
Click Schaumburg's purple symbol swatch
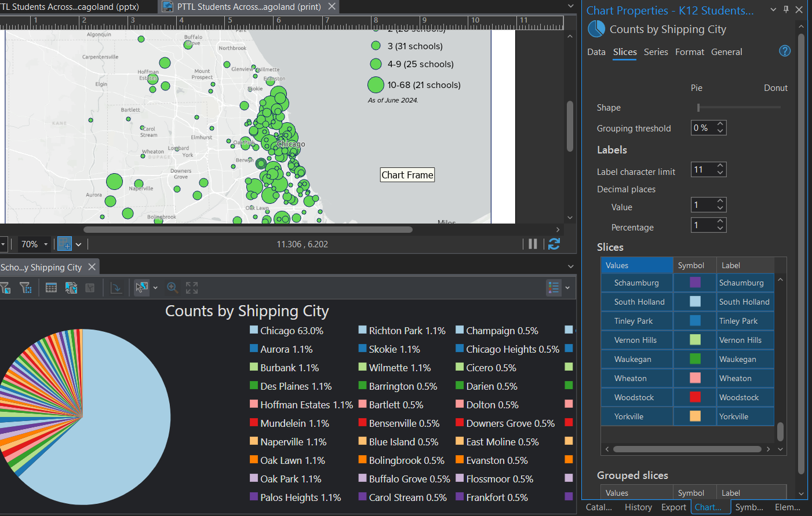694,283
